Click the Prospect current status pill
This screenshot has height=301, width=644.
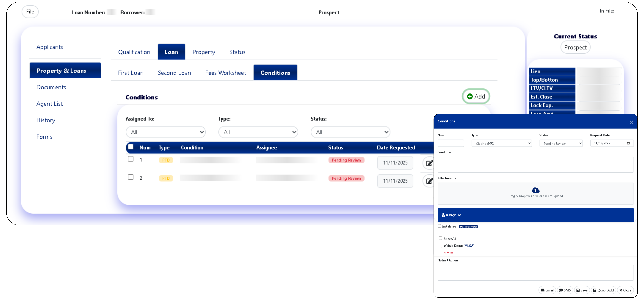575,47
